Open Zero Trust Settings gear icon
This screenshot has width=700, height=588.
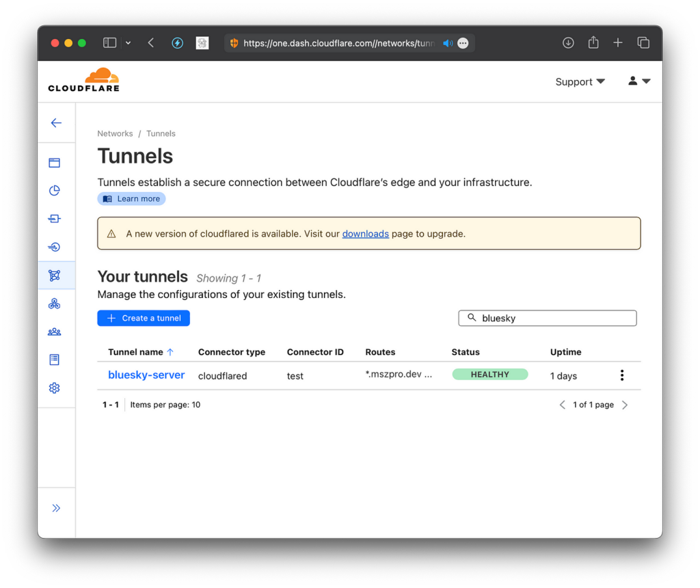56,388
